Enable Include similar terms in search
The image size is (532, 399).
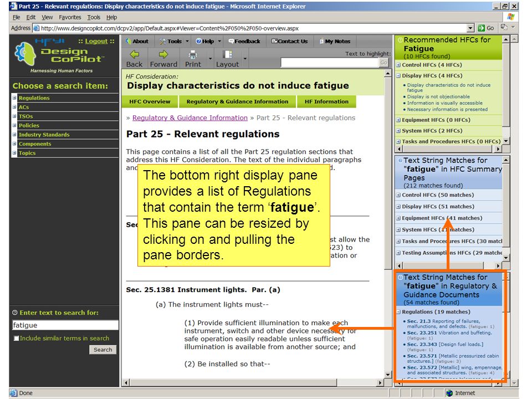coord(16,338)
